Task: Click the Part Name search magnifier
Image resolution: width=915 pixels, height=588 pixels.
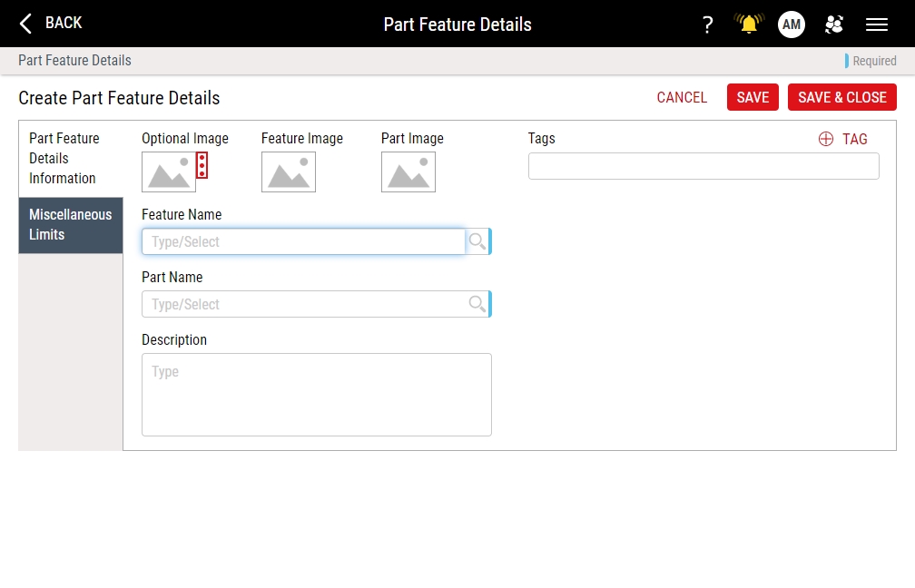Action: [477, 304]
